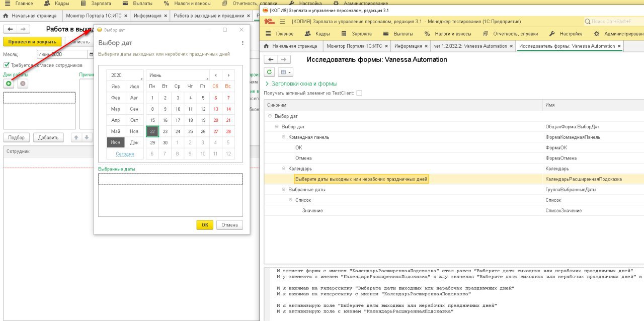The image size is (644, 321).
Task: Open Кадры menu in Менеджер тестирования window
Action: [x=317, y=34]
